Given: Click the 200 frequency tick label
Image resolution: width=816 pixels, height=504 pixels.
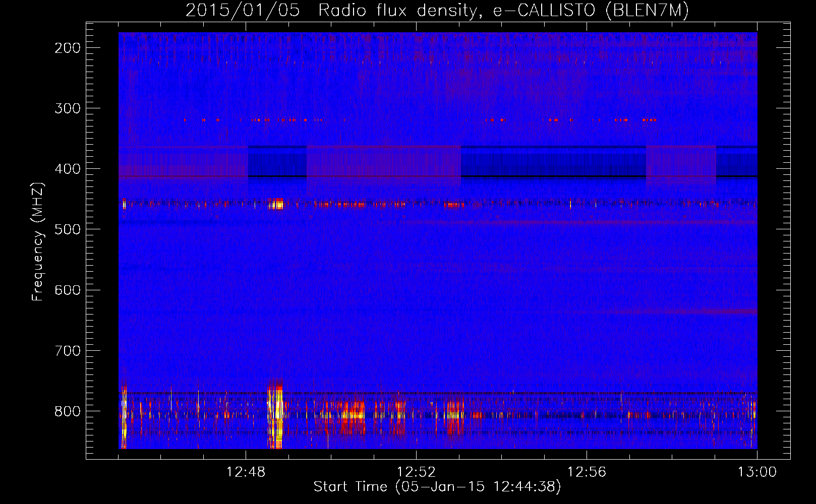Looking at the screenshot, I should click(68, 48).
